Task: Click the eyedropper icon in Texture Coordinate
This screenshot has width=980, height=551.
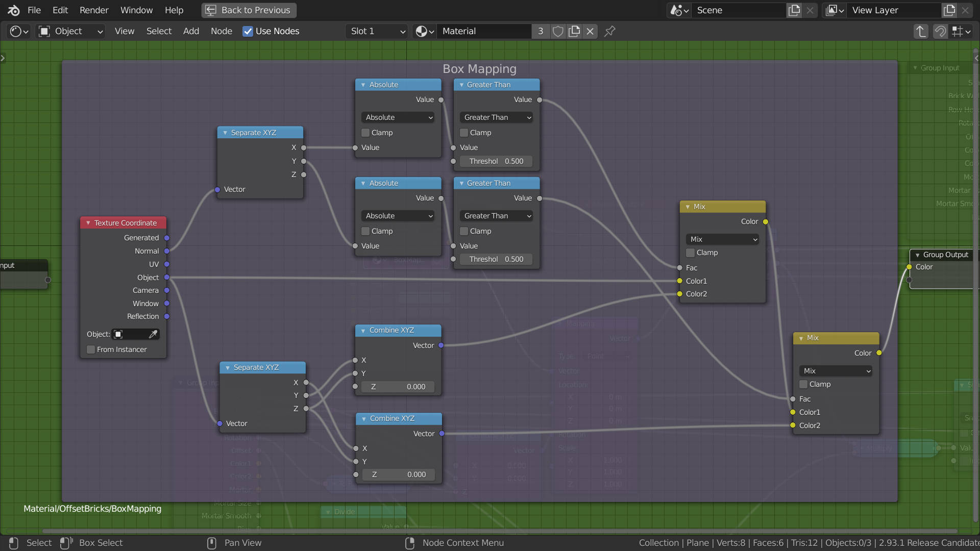Action: pos(153,334)
